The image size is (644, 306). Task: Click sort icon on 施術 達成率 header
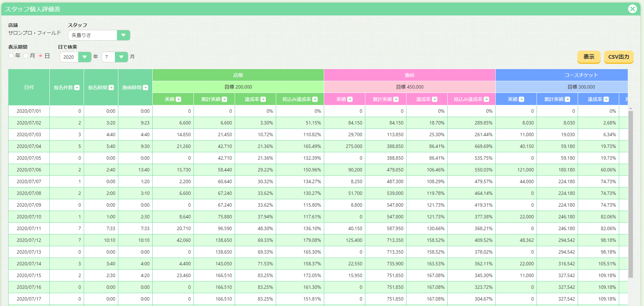pyautogui.click(x=435, y=99)
